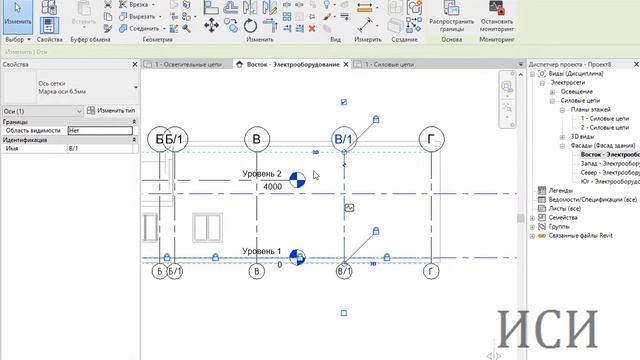This screenshot has width=640, height=360.
Task: Click the Имя field showing В/1
Action: (100, 149)
